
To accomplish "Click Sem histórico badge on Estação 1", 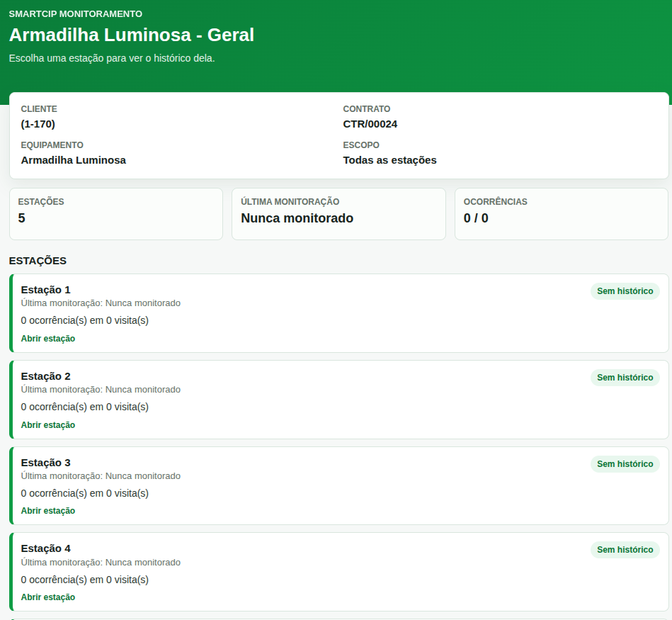I will [x=625, y=291].
